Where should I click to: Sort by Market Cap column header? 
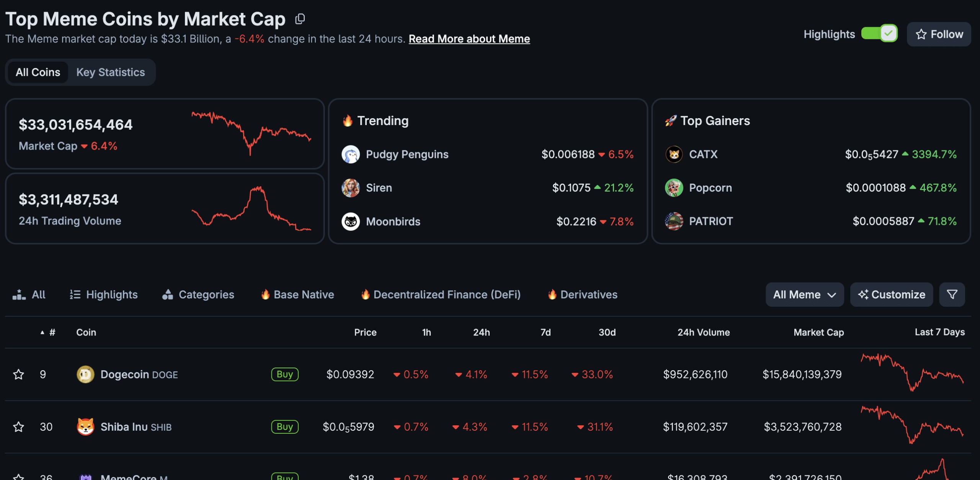(x=819, y=332)
